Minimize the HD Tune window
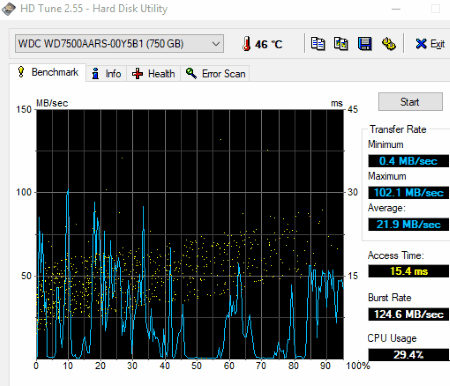This screenshot has height=386, width=450. (396, 9)
